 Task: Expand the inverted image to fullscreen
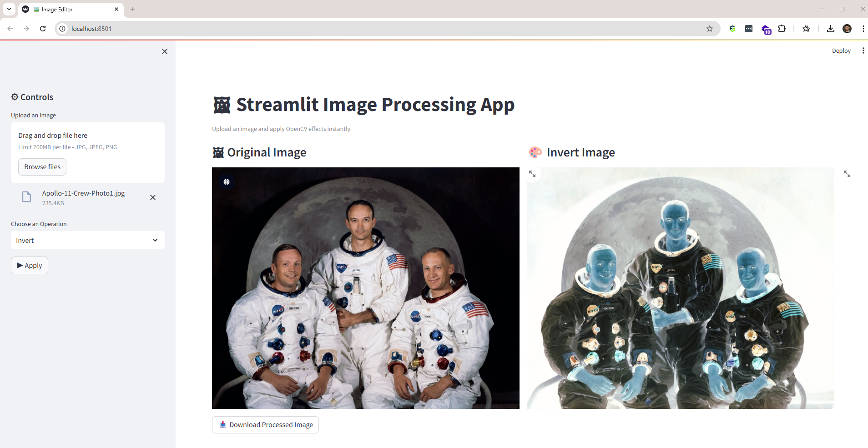click(847, 174)
